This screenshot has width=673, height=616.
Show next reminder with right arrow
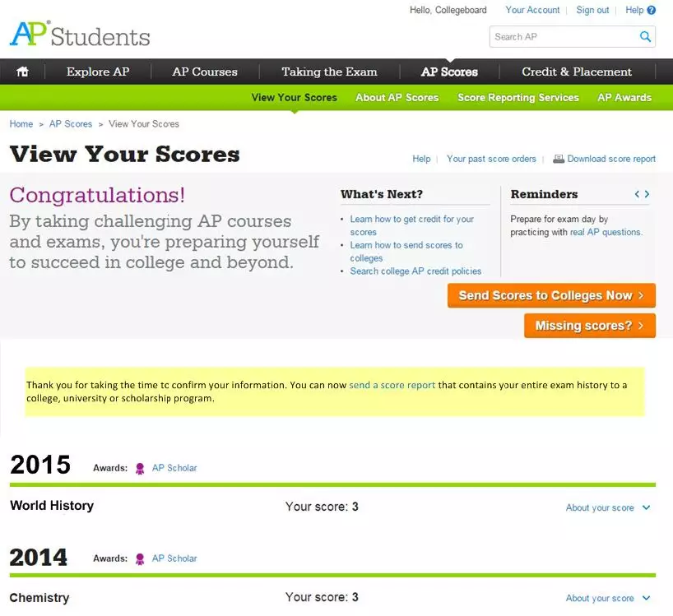647,194
